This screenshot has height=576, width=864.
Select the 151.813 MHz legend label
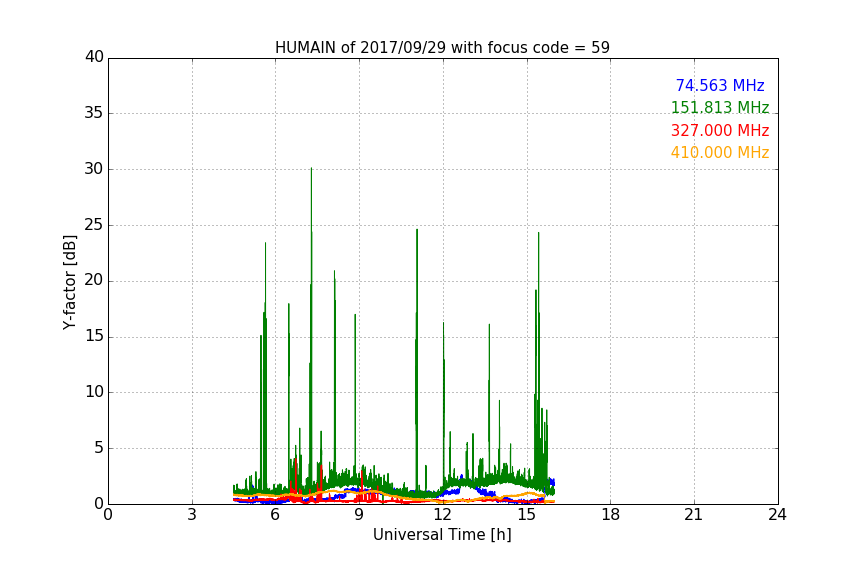tap(720, 107)
